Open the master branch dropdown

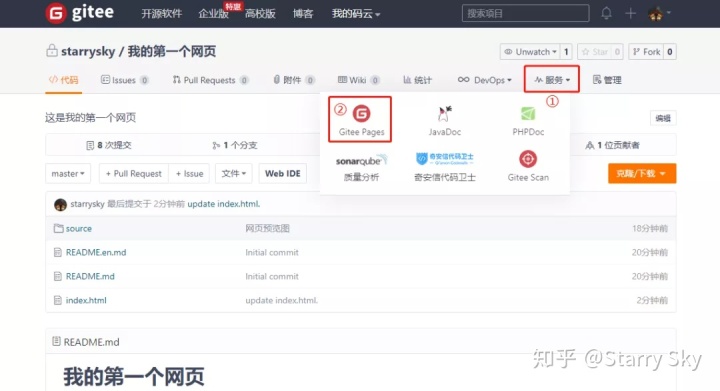[68, 173]
